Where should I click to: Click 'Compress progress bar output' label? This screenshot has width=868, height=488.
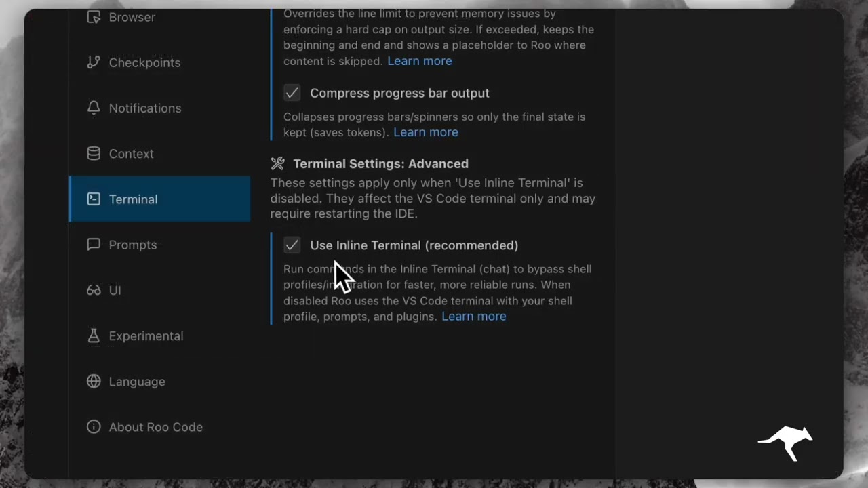399,93
